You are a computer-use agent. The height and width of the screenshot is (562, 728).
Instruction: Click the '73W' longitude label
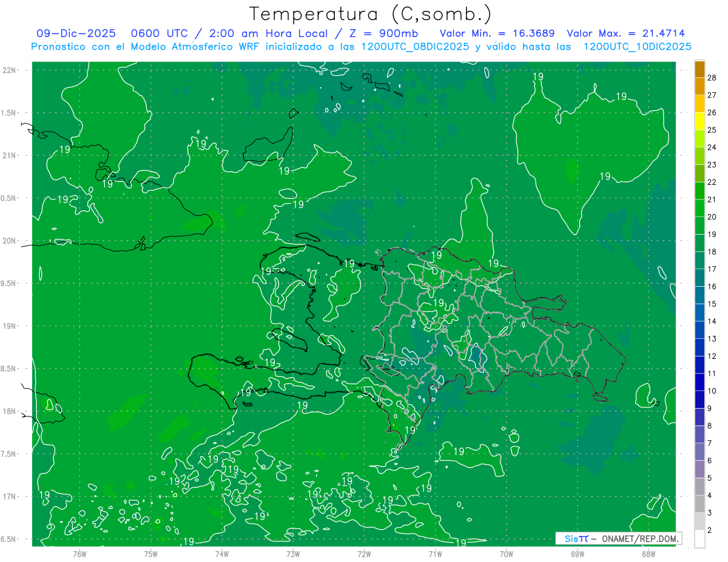tap(293, 554)
